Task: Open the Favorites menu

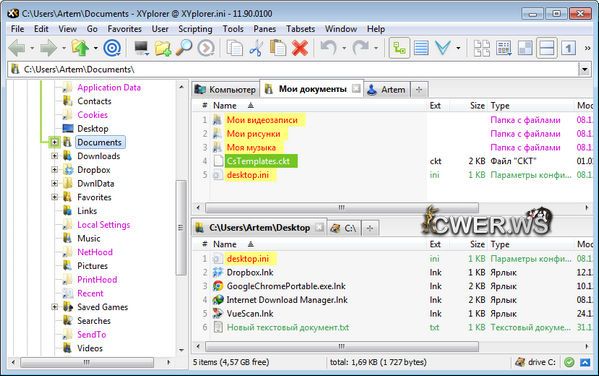Action: [125, 29]
